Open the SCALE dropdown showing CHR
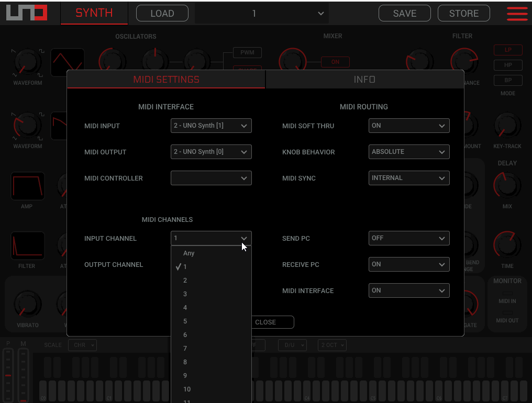The width and height of the screenshot is (532, 403). pos(82,345)
